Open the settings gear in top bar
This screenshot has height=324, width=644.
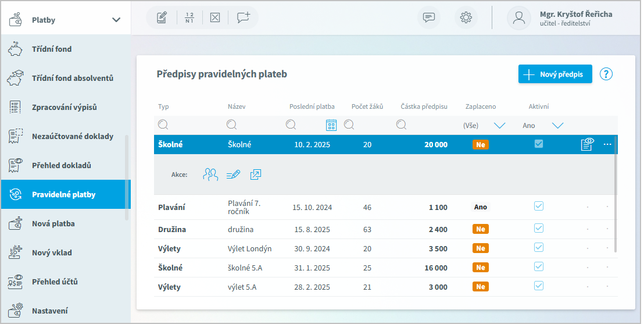coord(466,17)
